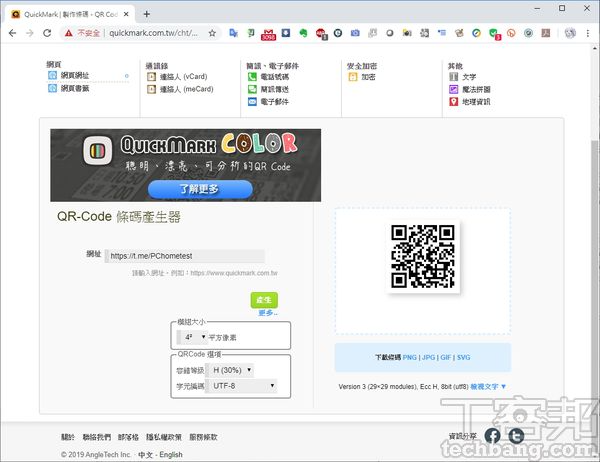Focus the 網址 URL input field

184,256
